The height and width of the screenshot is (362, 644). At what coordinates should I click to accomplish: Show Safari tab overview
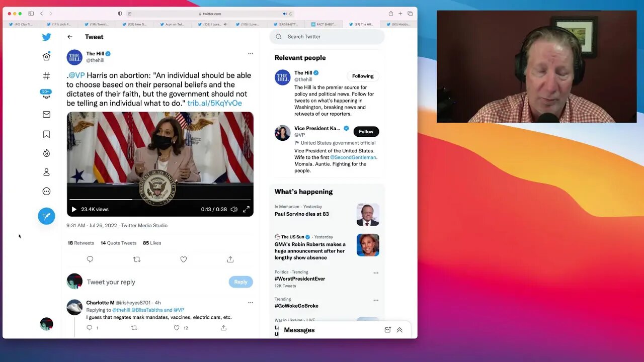tap(410, 14)
